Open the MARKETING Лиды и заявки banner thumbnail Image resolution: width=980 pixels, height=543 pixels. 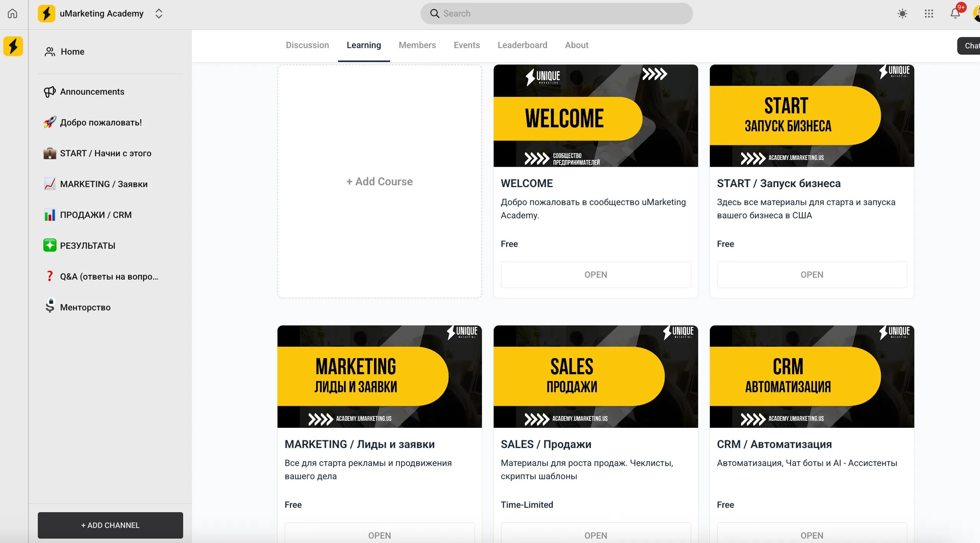tap(379, 377)
